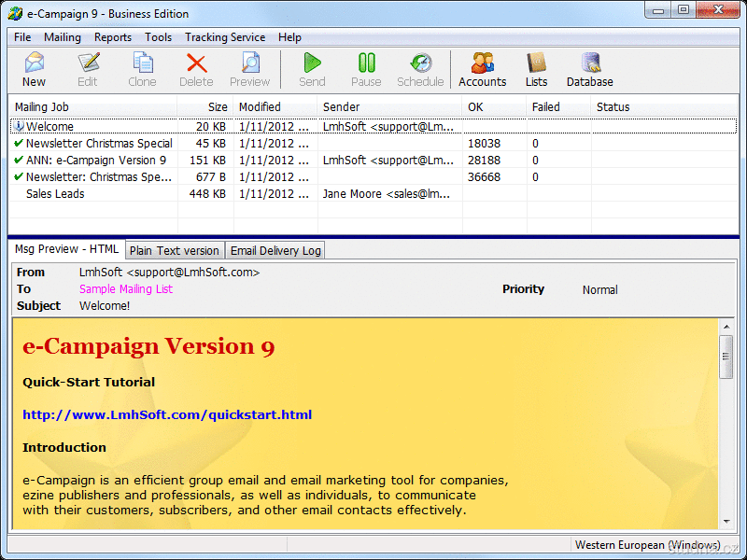
Task: Click the Normal priority value
Action: coord(599,289)
